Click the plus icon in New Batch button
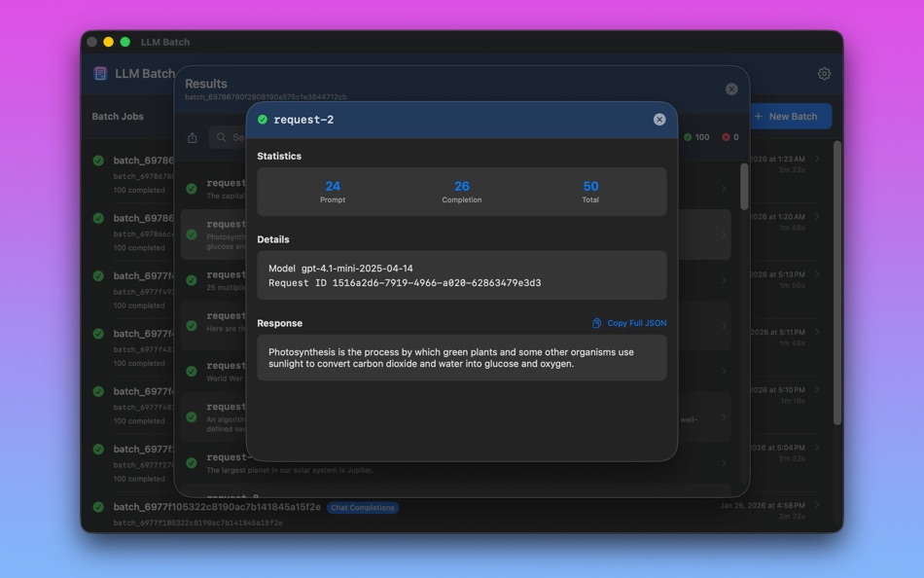Screen dimensions: 924x578 [759, 116]
